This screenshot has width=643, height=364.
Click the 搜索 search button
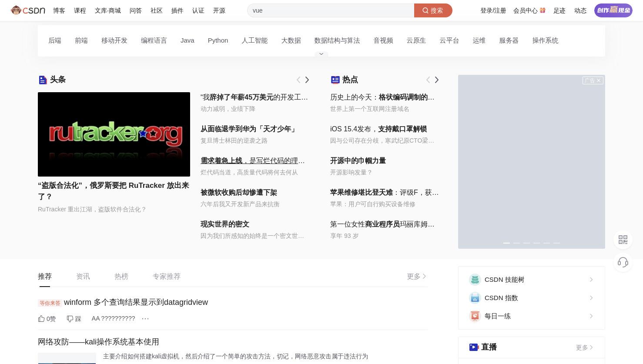(x=433, y=10)
